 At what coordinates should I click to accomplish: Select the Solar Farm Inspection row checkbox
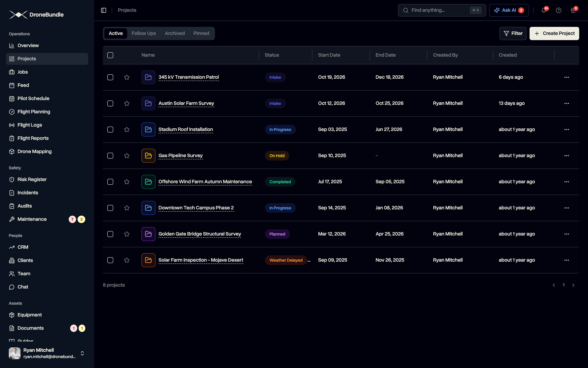coord(110,260)
